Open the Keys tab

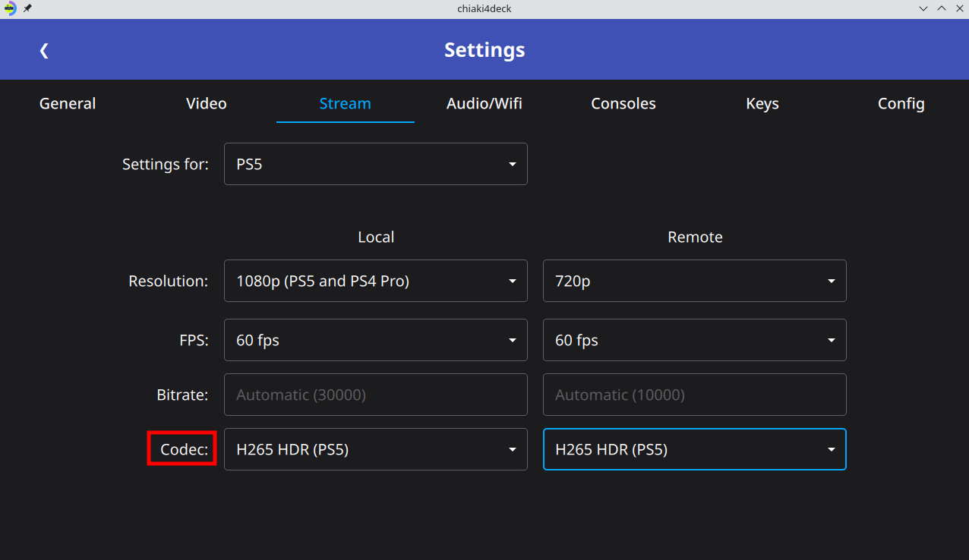click(762, 103)
